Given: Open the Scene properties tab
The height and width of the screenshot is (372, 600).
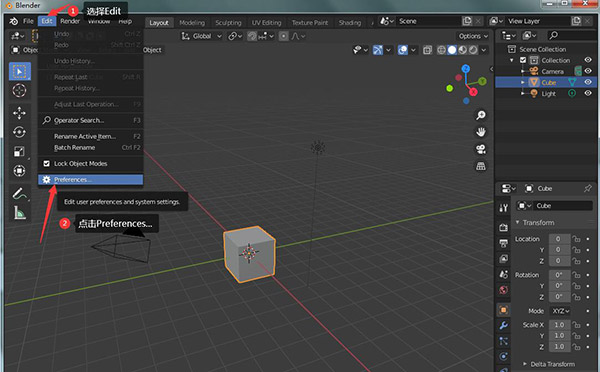Looking at the screenshot, I should tap(504, 274).
